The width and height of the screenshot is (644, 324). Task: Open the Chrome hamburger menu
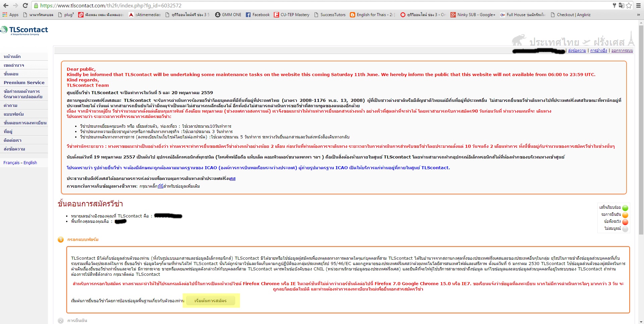639,5
